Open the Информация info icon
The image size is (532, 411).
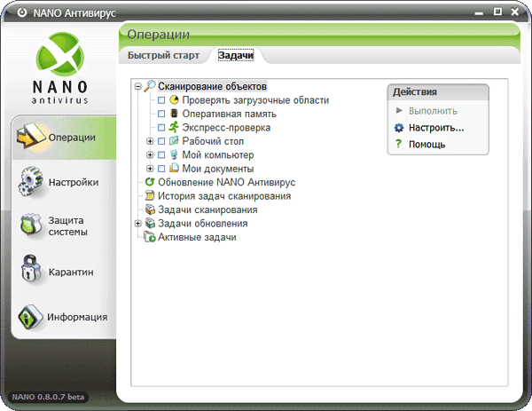(30, 317)
